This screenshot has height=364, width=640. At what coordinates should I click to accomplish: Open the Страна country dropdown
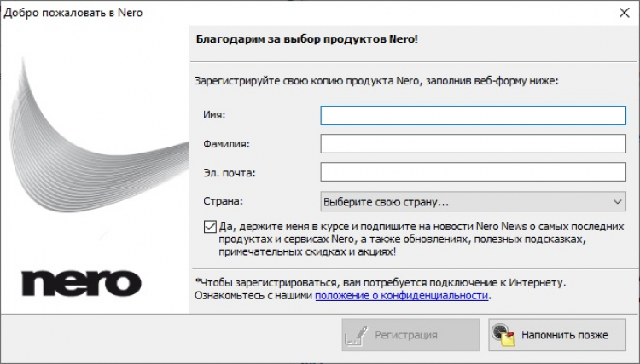pos(473,202)
